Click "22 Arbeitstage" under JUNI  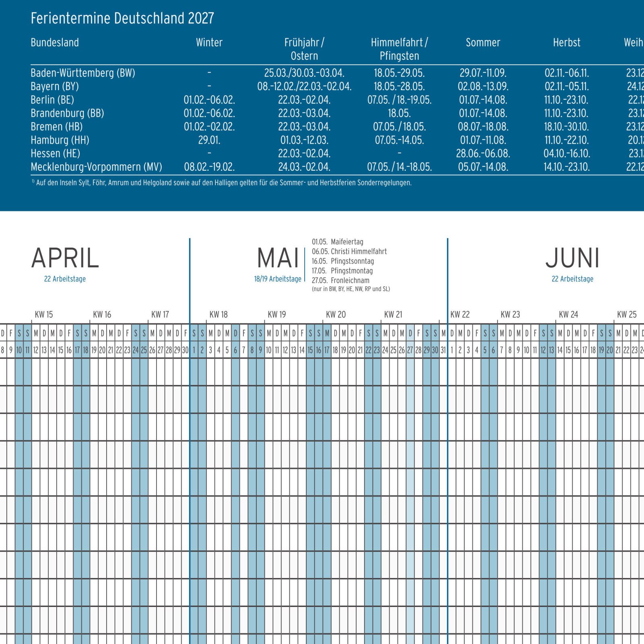pyautogui.click(x=572, y=279)
